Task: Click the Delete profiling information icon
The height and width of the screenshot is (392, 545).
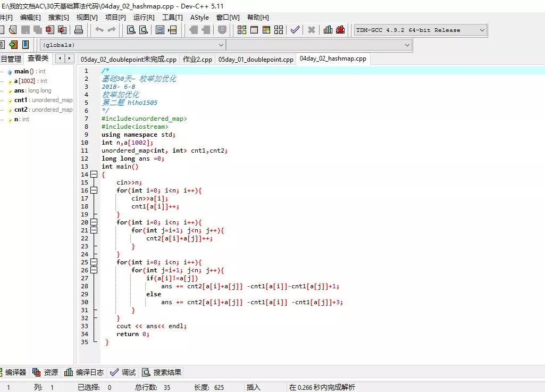Action: [x=340, y=30]
